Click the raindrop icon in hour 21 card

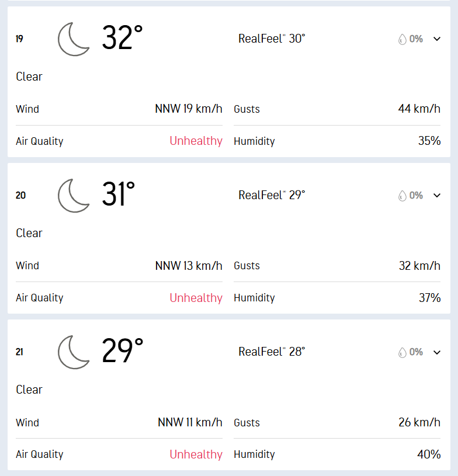pyautogui.click(x=402, y=352)
